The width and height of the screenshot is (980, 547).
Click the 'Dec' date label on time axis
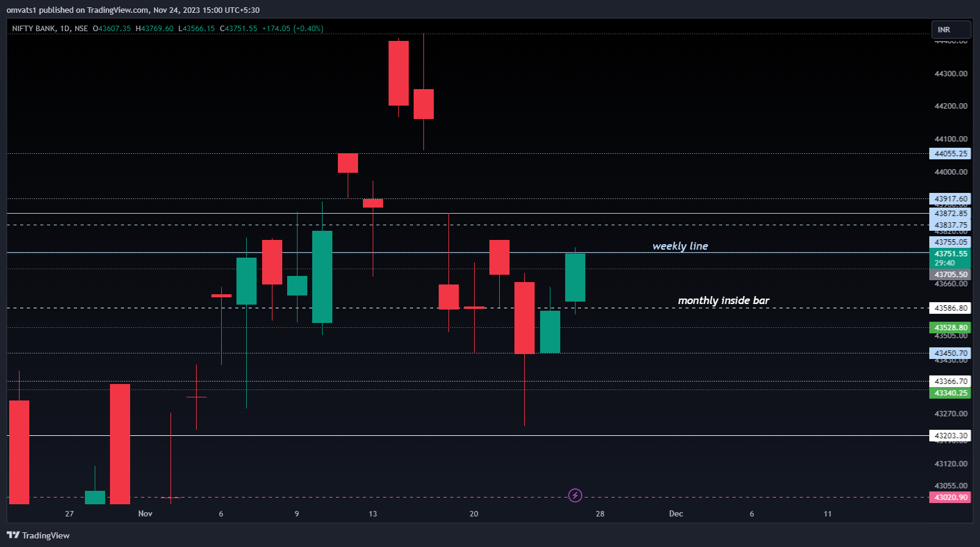coord(676,513)
